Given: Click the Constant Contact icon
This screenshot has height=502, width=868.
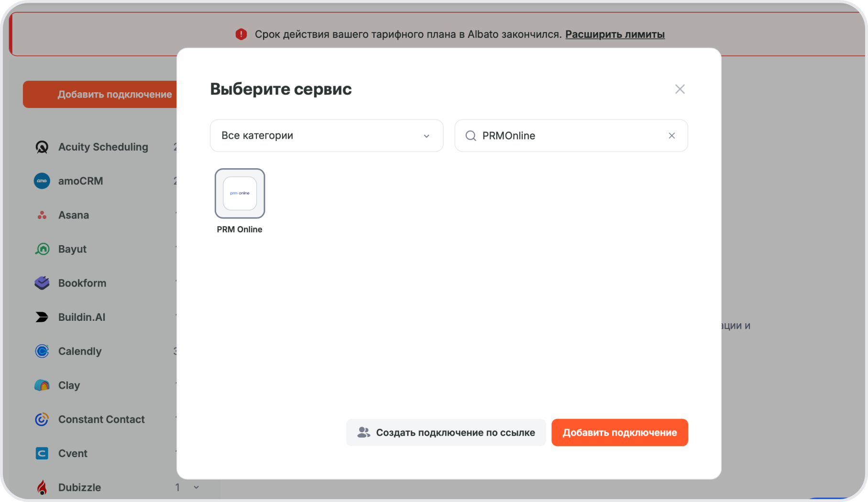Looking at the screenshot, I should (x=42, y=419).
